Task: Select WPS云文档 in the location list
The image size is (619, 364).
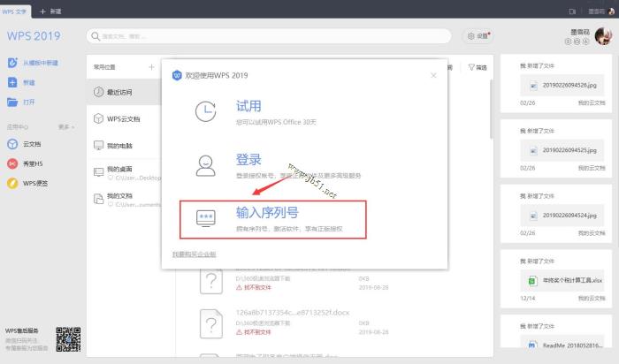Action: click(x=124, y=118)
